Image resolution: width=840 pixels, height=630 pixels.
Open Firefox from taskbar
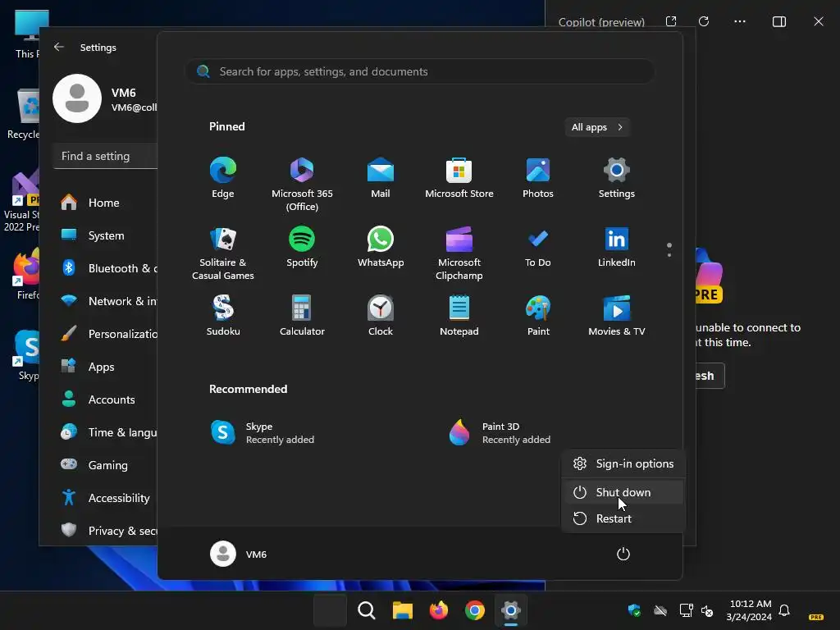click(439, 610)
